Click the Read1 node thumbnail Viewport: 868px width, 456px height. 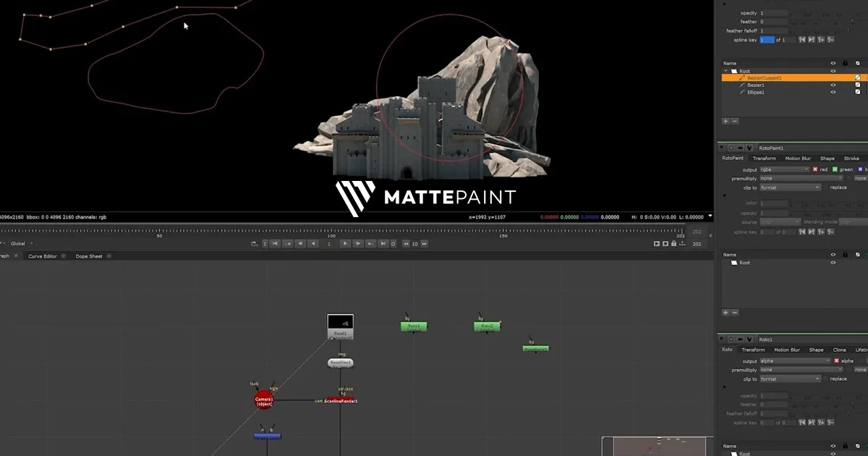point(340,322)
